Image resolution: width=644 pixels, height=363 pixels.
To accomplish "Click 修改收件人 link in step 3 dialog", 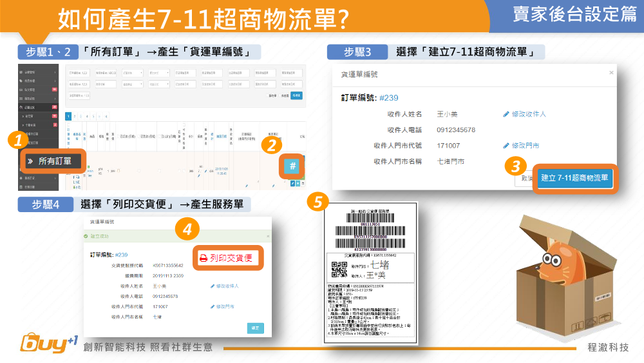I will pyautogui.click(x=524, y=114).
